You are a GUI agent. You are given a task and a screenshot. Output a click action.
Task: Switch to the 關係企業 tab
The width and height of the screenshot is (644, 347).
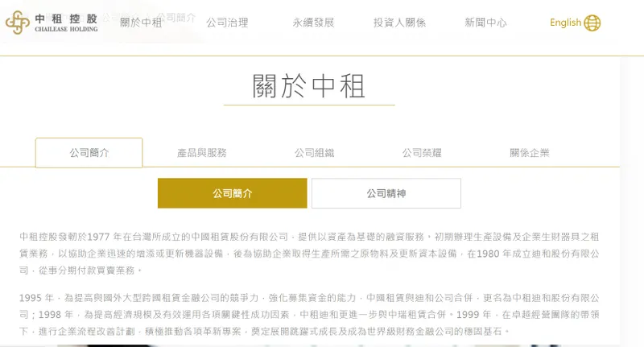point(530,153)
